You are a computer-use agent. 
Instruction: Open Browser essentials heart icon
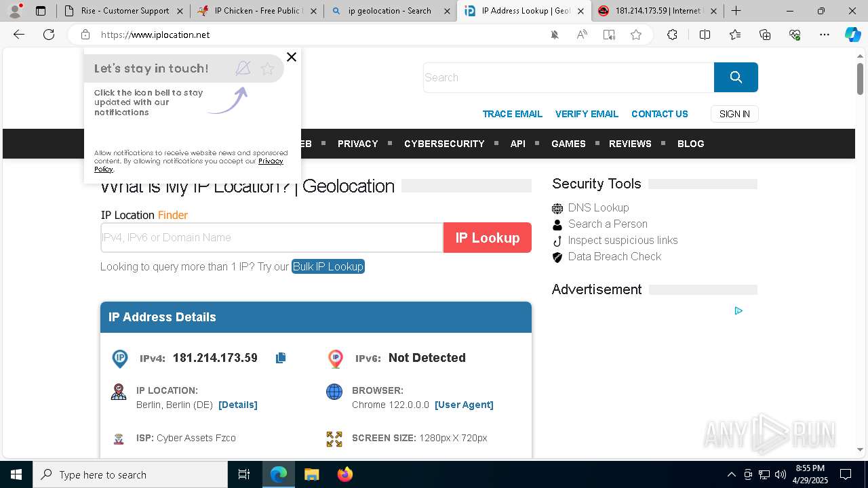pyautogui.click(x=795, y=35)
